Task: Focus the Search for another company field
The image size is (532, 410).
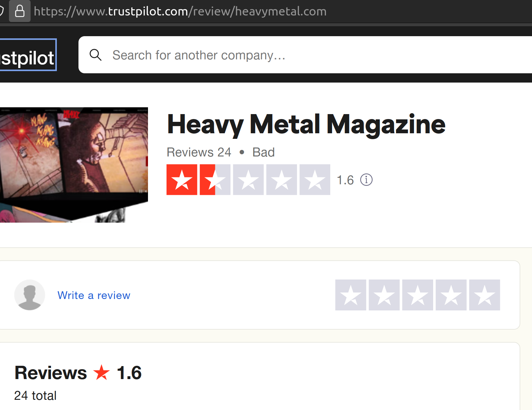Action: pos(305,55)
